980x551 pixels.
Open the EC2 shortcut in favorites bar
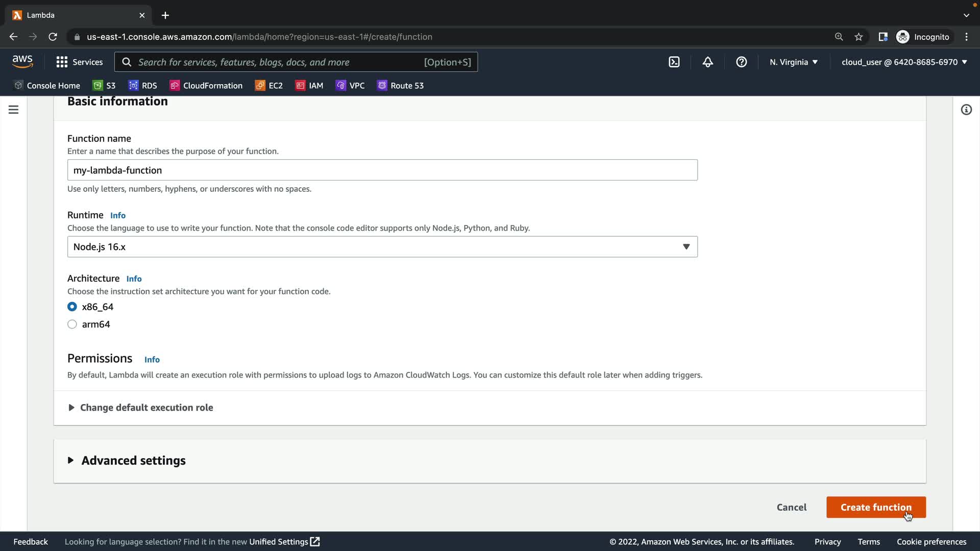point(269,86)
